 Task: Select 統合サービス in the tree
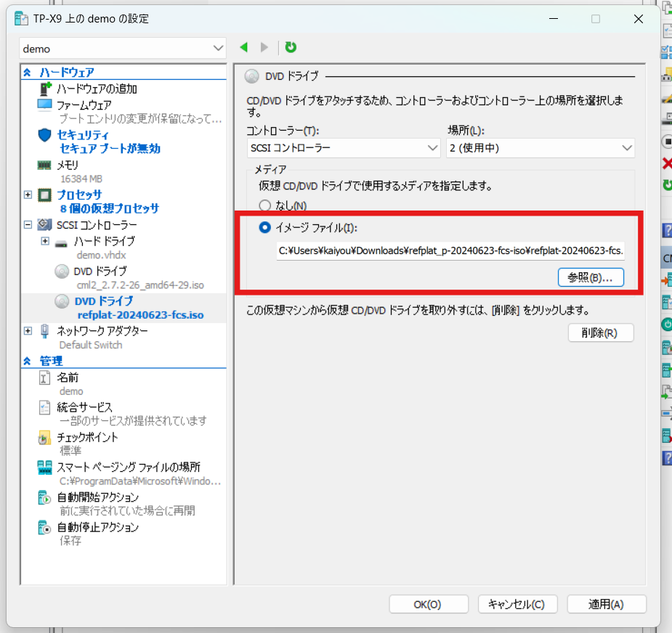coord(85,407)
